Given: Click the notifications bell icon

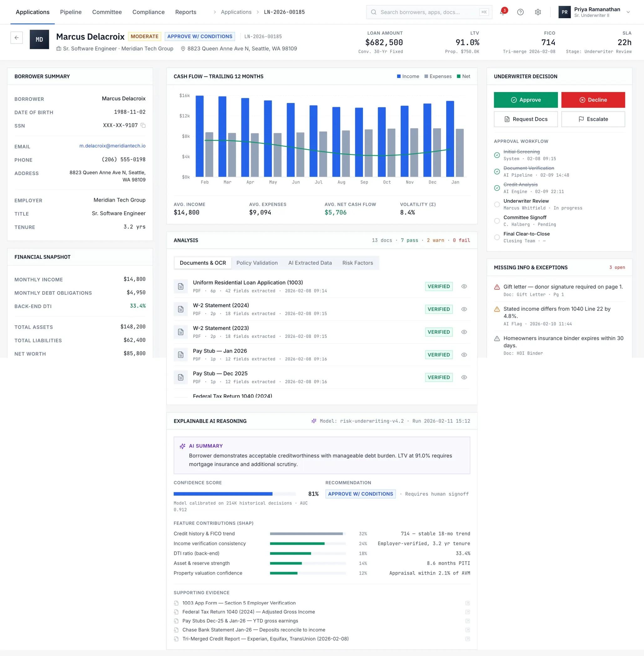Looking at the screenshot, I should pyautogui.click(x=503, y=12).
